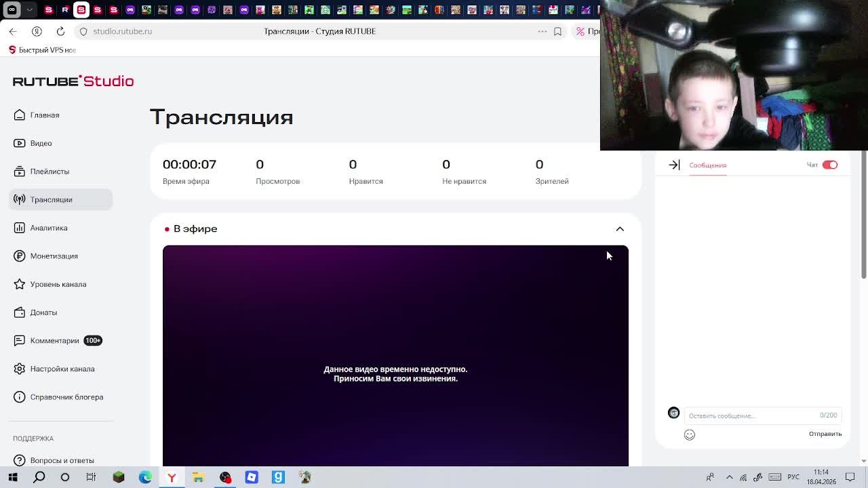
Task: Click the comments 100+ badge
Action: coord(93,340)
